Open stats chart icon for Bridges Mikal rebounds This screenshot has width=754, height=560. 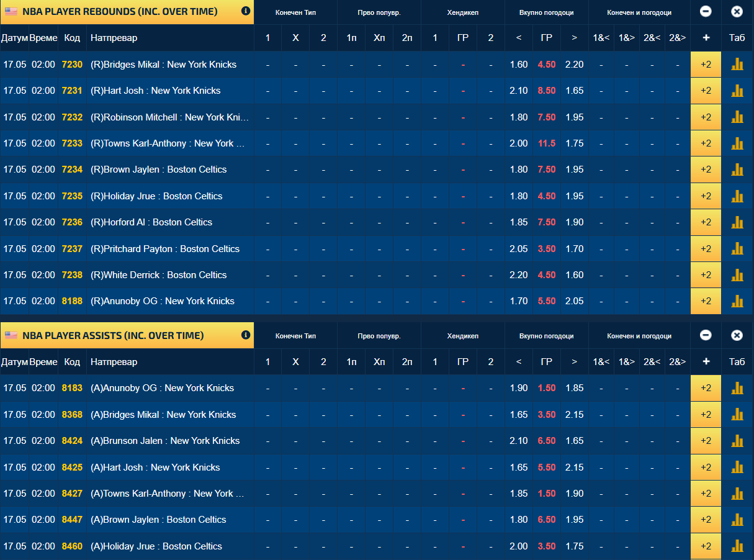[737, 65]
